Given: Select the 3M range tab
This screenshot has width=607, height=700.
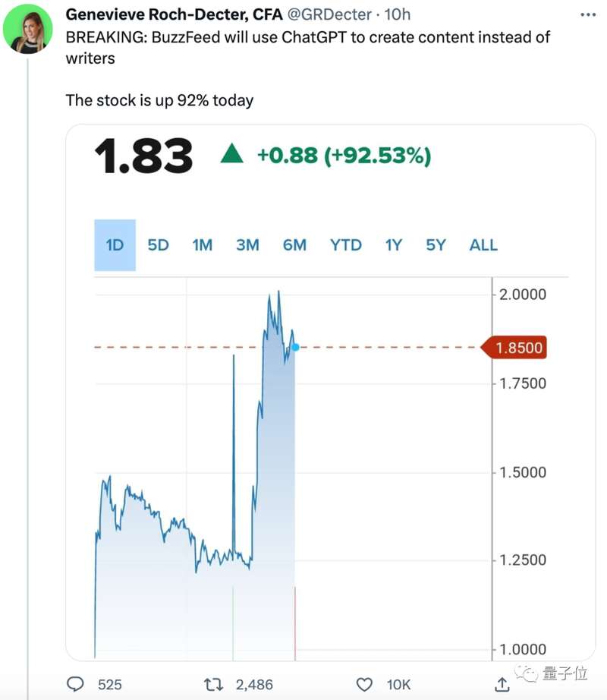Looking at the screenshot, I should point(247,245).
